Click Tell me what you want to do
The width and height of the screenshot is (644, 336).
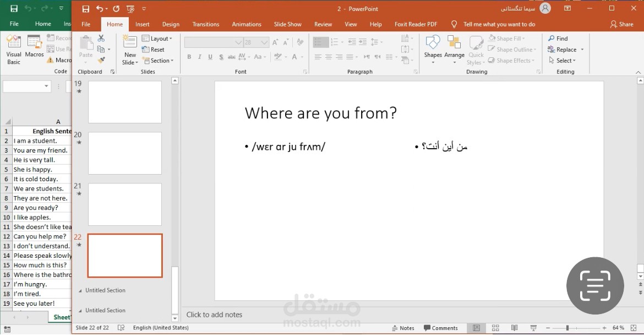coord(499,24)
